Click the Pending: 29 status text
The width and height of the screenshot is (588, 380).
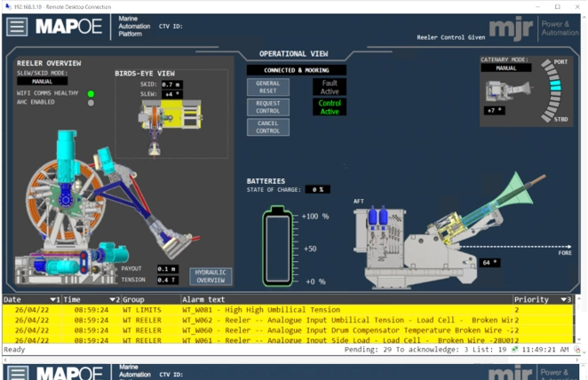click(368, 350)
